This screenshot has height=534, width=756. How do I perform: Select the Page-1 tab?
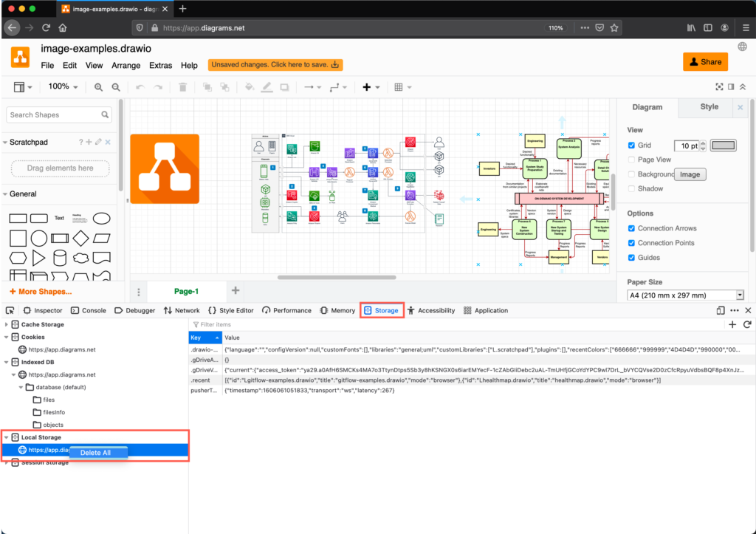point(186,291)
